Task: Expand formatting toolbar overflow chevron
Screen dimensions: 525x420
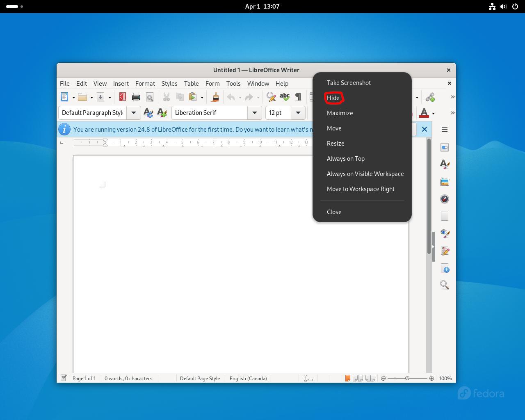Action: pos(453,113)
